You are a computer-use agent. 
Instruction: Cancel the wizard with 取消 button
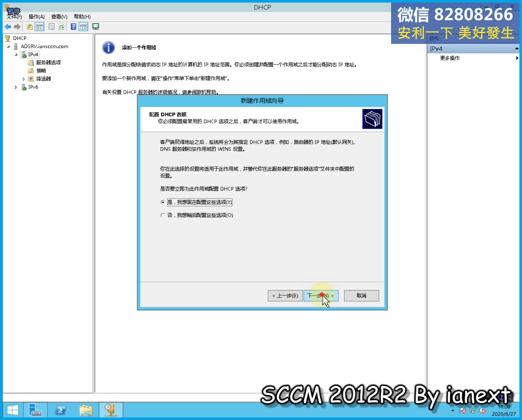(361, 296)
